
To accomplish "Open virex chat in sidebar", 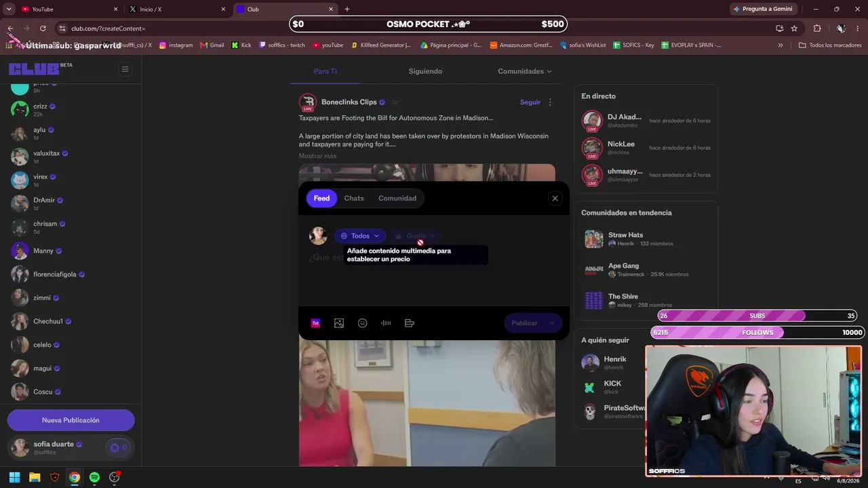I will [x=71, y=180].
